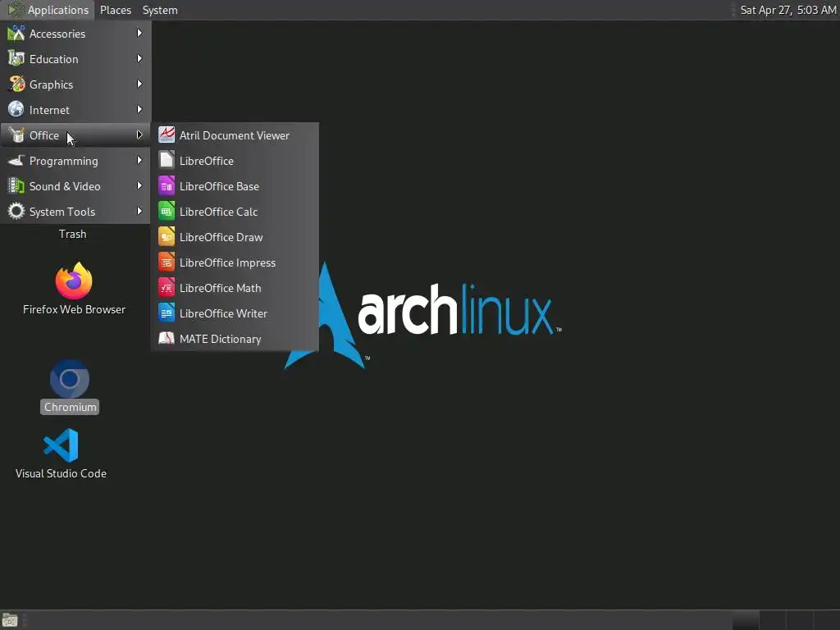This screenshot has width=840, height=630.
Task: Launch LibreOffice Writer from the menu
Action: (x=235, y=313)
